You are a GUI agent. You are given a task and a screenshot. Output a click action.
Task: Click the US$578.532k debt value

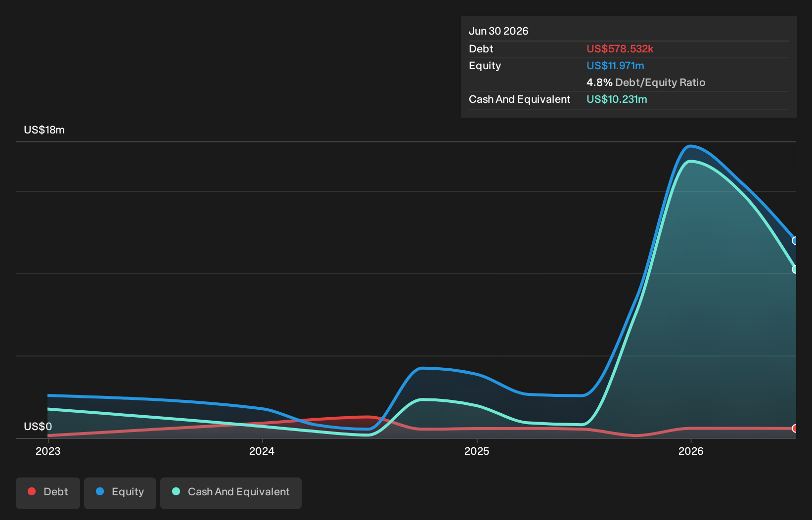tap(620, 49)
